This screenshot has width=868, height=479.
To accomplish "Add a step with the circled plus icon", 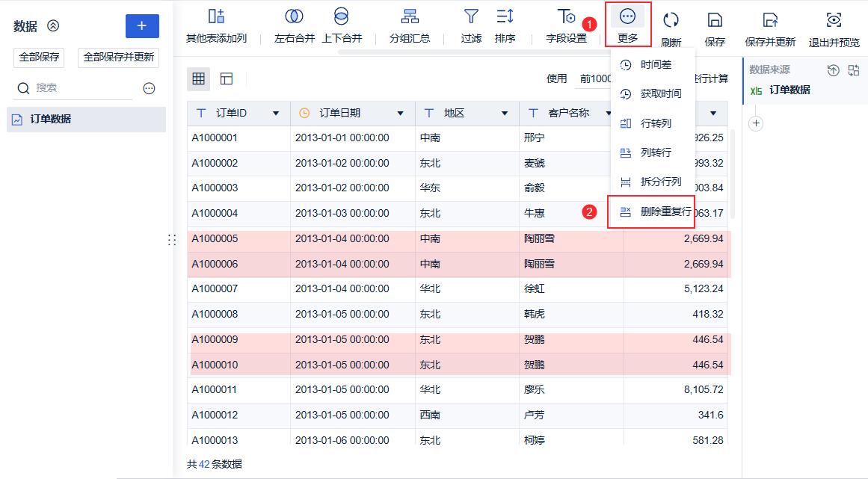I will 756,123.
